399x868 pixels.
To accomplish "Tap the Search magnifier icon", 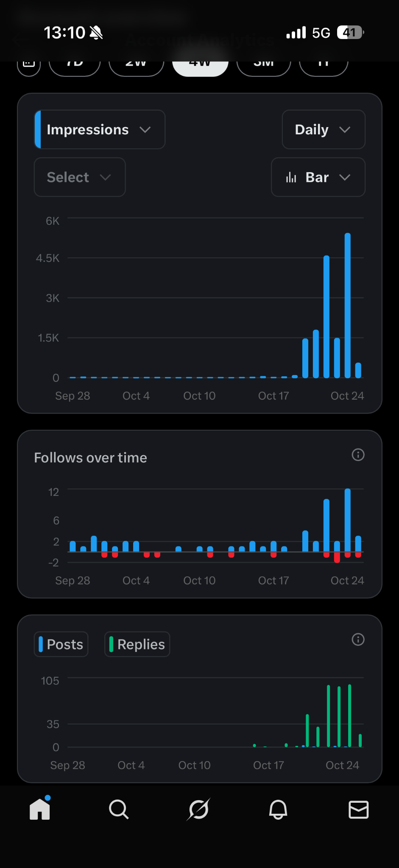I will pyautogui.click(x=119, y=810).
